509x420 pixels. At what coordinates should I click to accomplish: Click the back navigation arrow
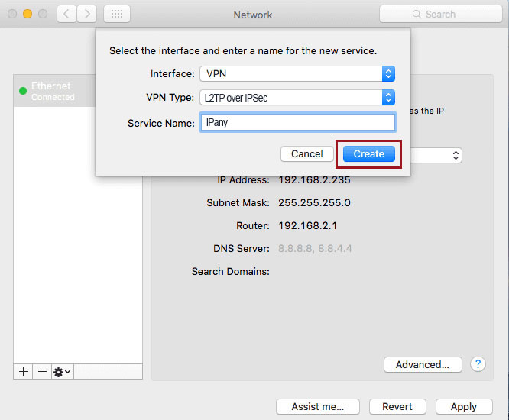67,14
